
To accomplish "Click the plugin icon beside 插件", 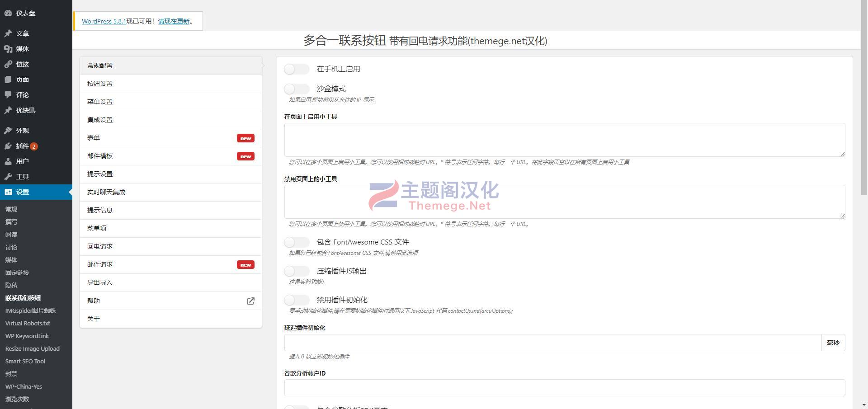I will point(8,146).
